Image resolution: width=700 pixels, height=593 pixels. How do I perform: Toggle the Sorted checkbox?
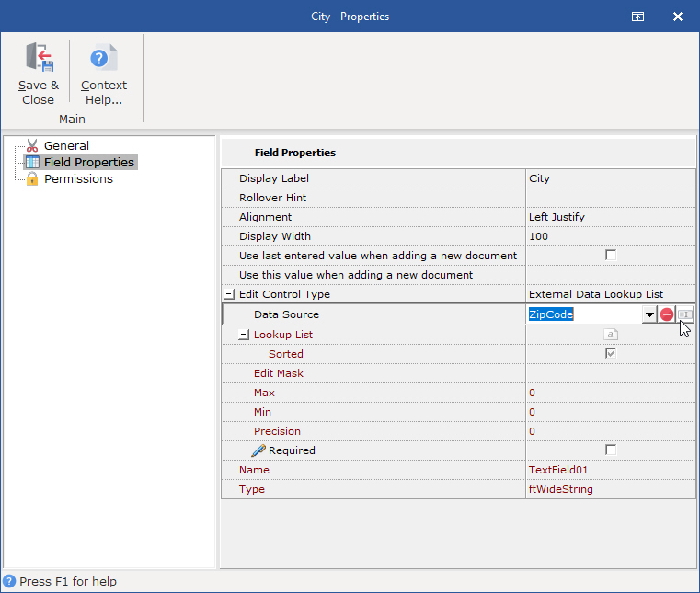point(610,353)
